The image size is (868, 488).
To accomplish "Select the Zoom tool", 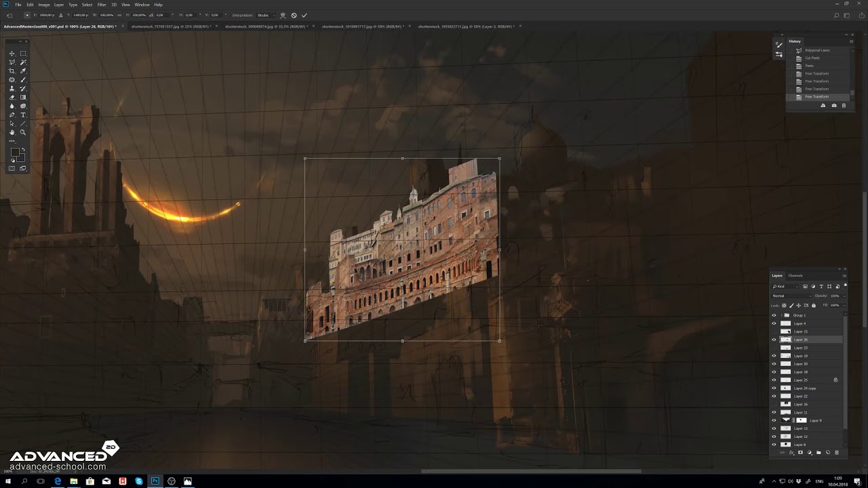I will click(x=23, y=133).
